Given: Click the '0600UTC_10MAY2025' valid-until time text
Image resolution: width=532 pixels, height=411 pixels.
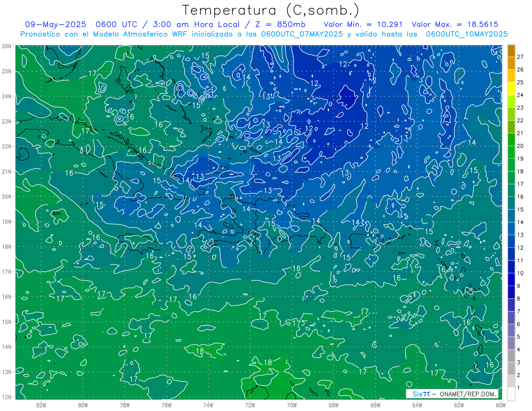Looking at the screenshot, I should coord(467,34).
